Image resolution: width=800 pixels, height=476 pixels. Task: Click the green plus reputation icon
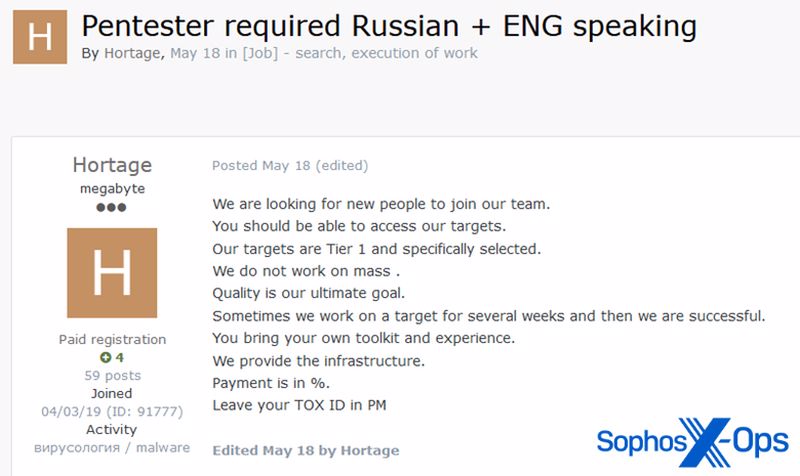(x=104, y=358)
